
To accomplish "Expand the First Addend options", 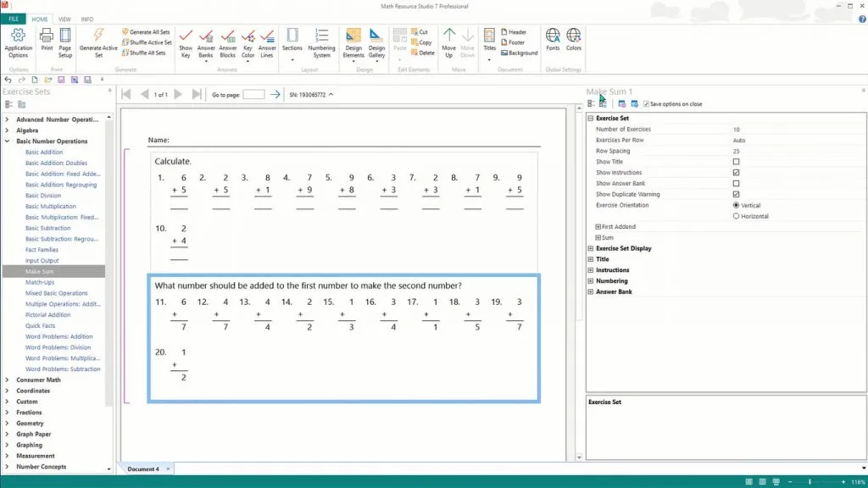I will tap(598, 227).
